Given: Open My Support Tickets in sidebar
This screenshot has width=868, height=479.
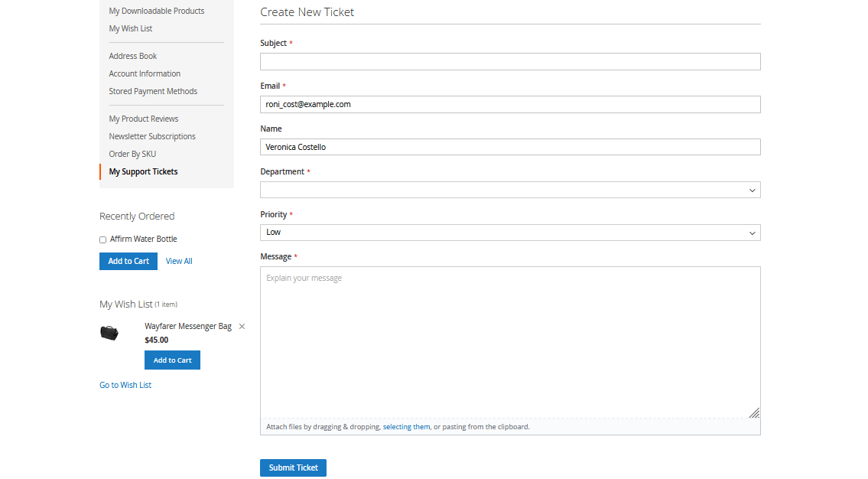Looking at the screenshot, I should point(143,172).
